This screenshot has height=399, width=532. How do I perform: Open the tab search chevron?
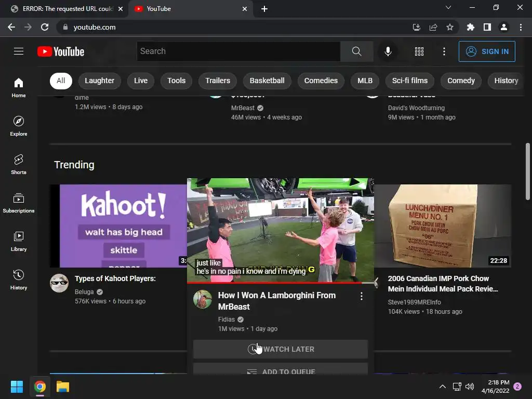[448, 7]
